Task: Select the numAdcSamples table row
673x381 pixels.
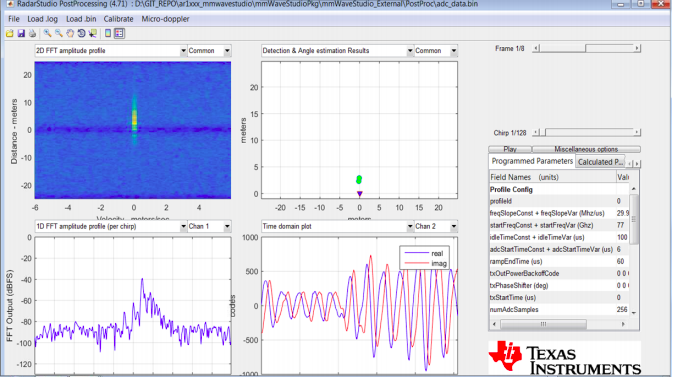Action: [559, 310]
